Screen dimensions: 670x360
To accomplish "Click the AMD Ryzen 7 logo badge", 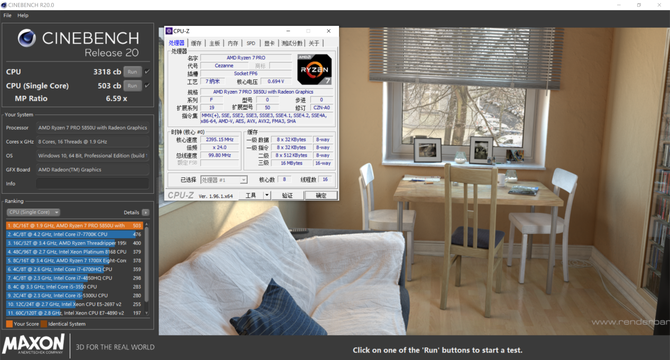I will pos(314,69).
